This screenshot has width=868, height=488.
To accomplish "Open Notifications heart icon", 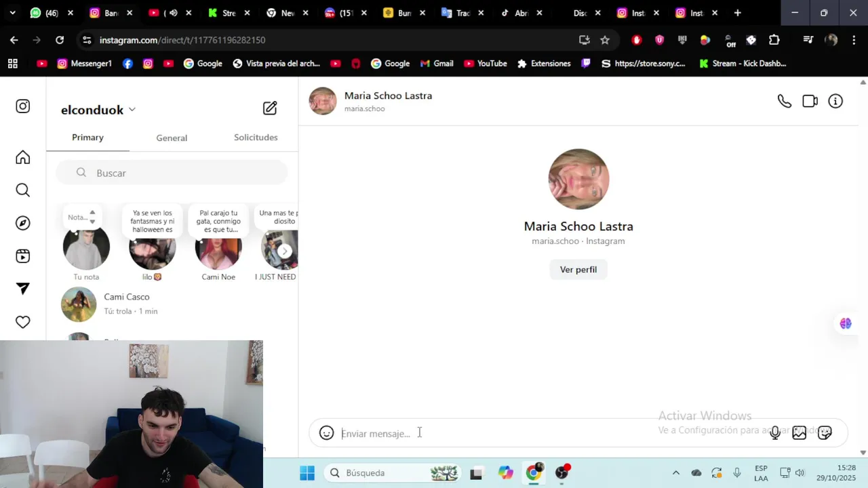I will coord(23,322).
